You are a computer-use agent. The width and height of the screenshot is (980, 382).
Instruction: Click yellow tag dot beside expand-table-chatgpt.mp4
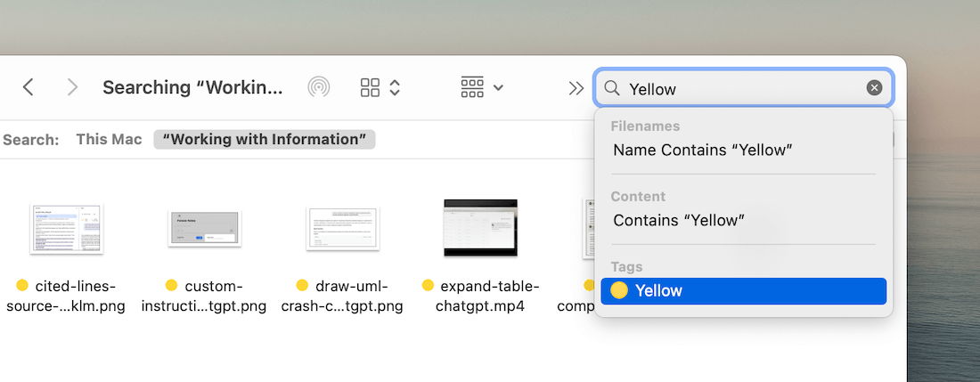pyautogui.click(x=428, y=286)
